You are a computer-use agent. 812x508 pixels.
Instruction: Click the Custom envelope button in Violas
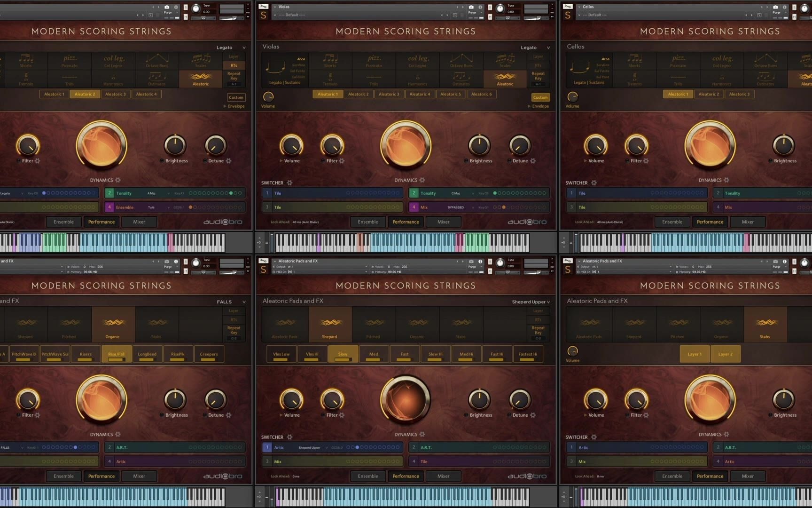(x=540, y=97)
